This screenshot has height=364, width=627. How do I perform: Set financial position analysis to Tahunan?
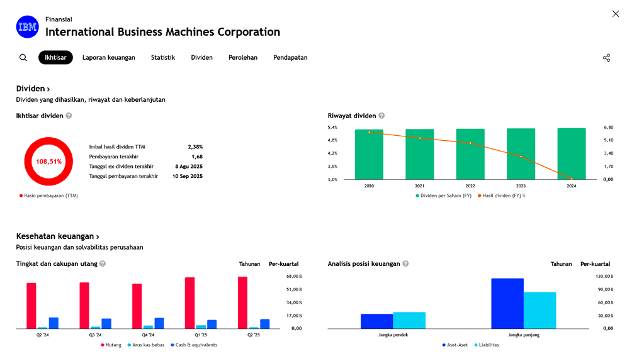click(561, 264)
